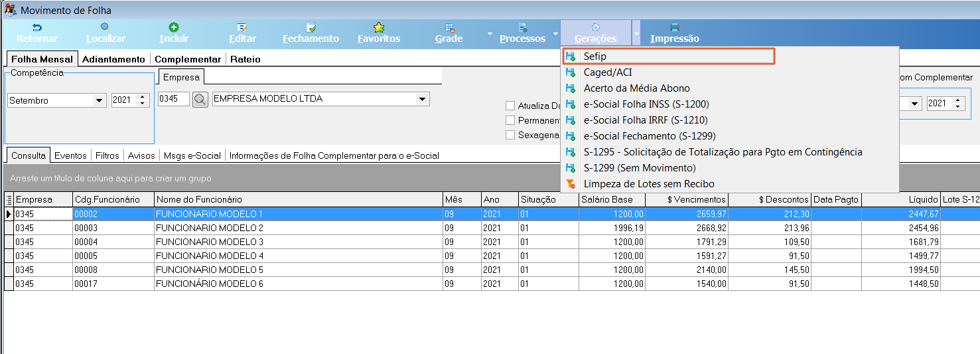Click the Caged/ACI menu item icon
Viewport: 980px width, 354px height.
570,72
